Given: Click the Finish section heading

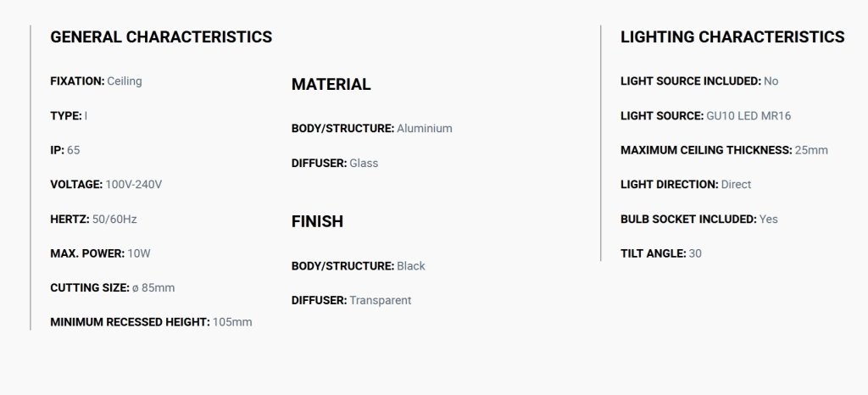Looking at the screenshot, I should (x=317, y=221).
